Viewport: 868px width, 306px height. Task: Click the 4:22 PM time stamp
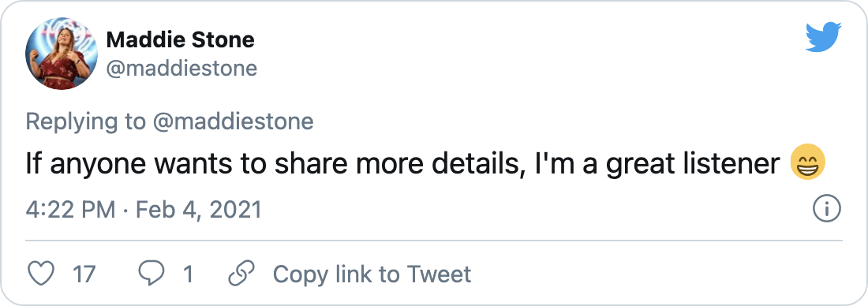point(71,211)
